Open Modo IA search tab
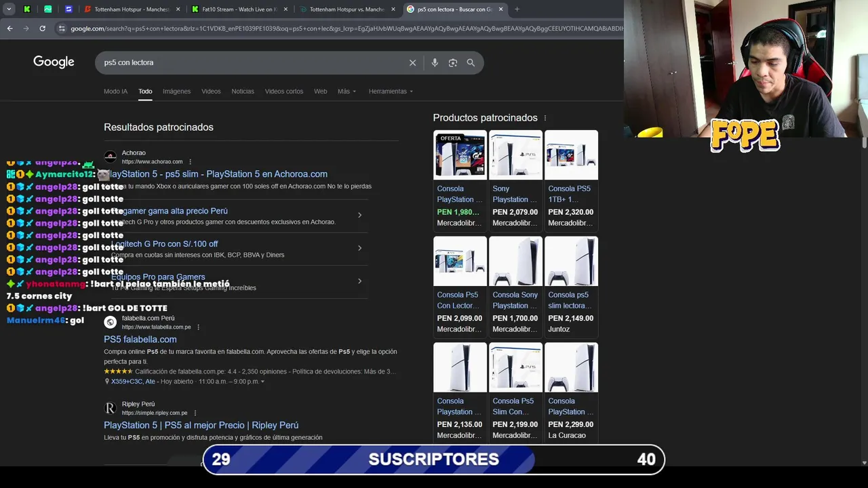Viewport: 868px width, 488px height. 115,91
